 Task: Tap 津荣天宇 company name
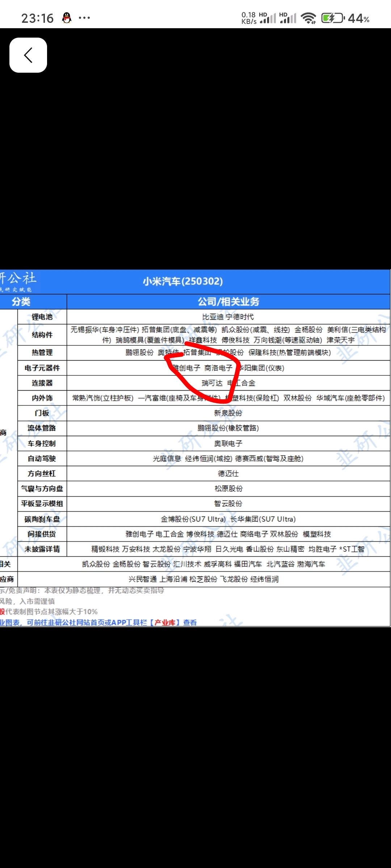click(x=341, y=340)
